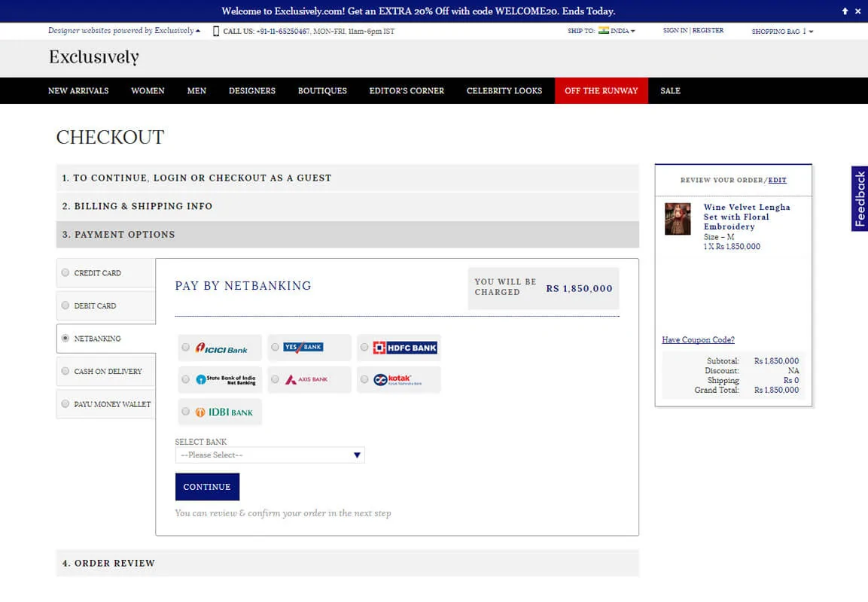
Task: Select the ICICI Bank radio button
Action: pos(185,348)
